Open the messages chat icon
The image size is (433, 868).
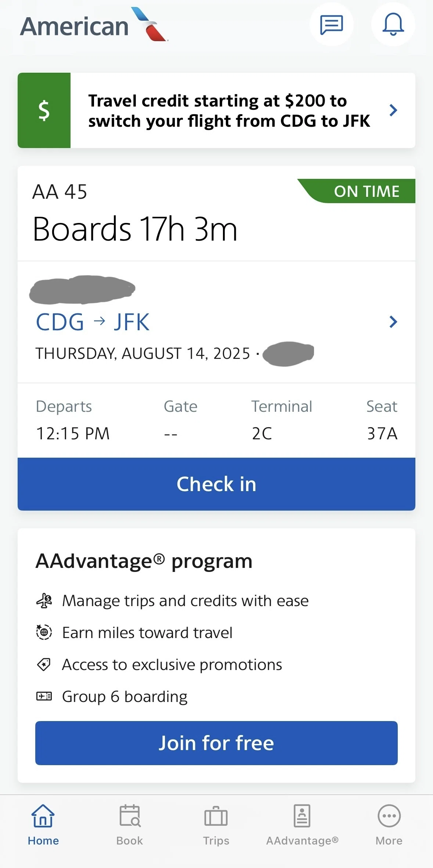coord(331,25)
